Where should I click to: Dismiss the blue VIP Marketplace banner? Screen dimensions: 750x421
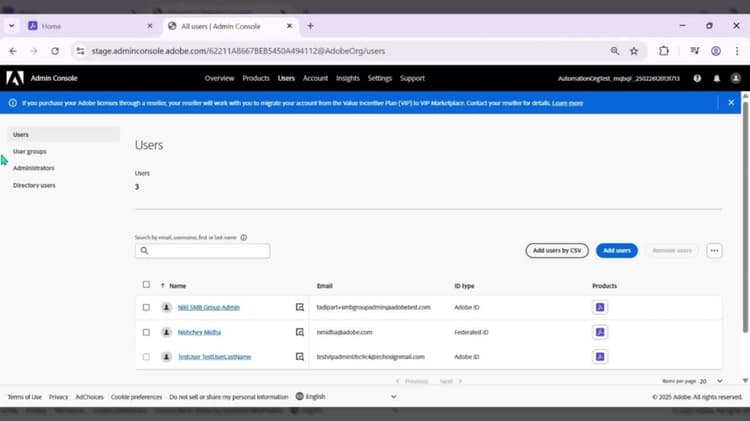731,102
